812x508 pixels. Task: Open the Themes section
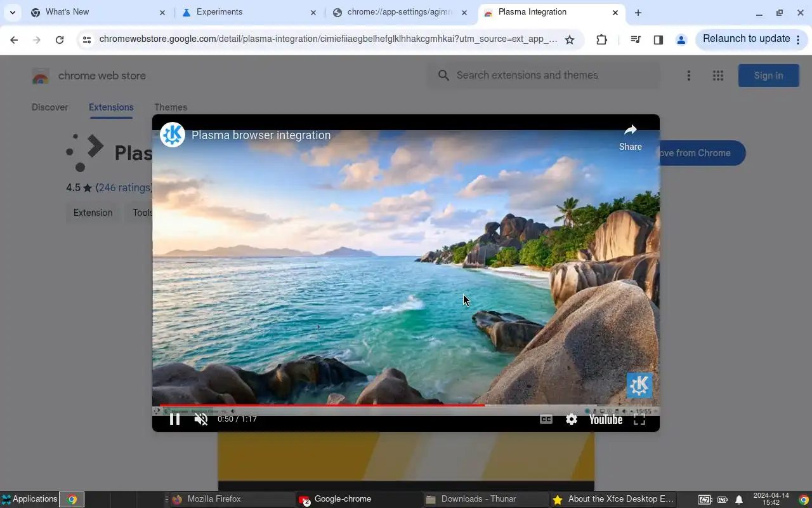171,107
